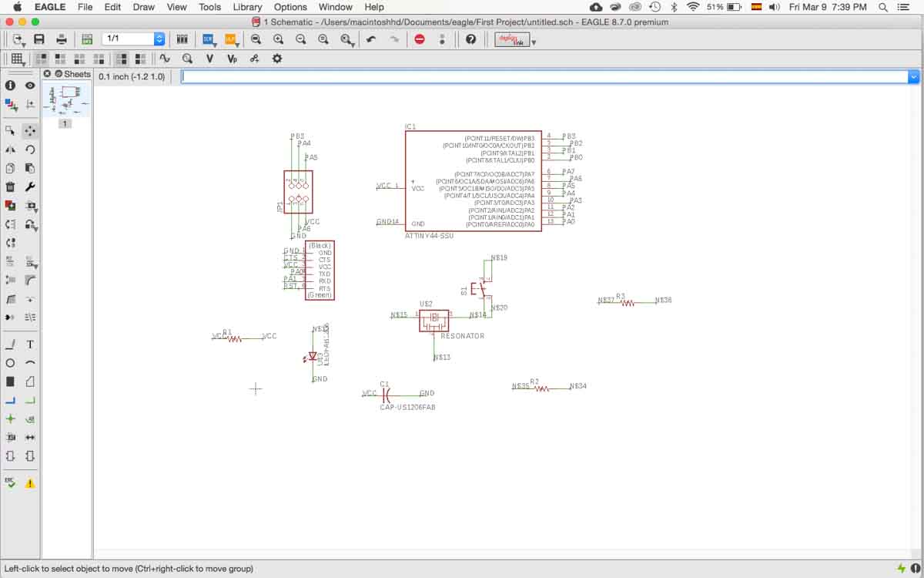This screenshot has height=578, width=924.
Task: Select the green Net tool
Action: [30, 400]
